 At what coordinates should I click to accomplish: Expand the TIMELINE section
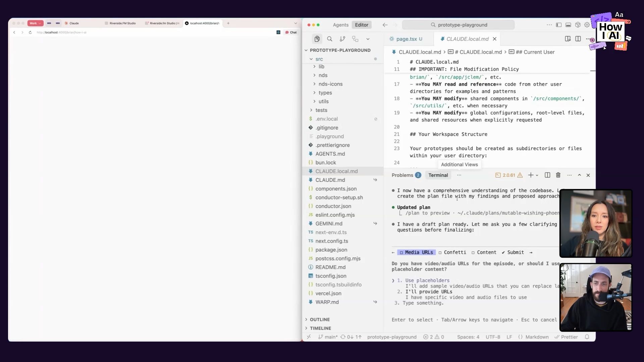pos(320,328)
